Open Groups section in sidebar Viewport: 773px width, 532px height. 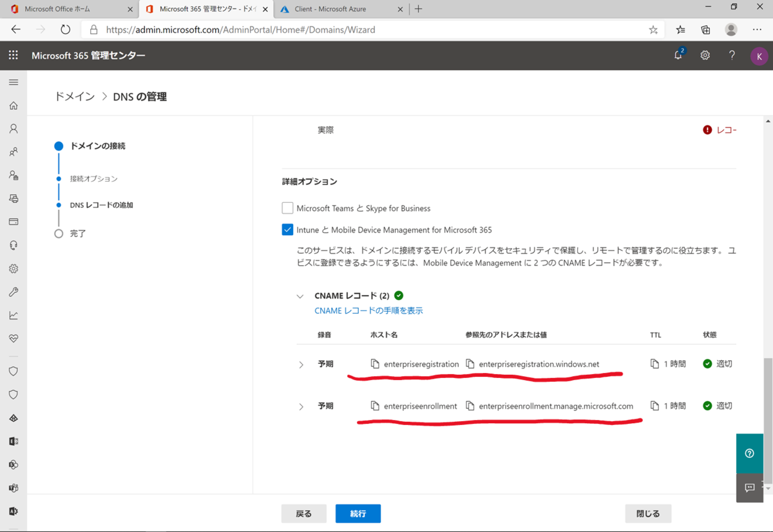coord(14,152)
